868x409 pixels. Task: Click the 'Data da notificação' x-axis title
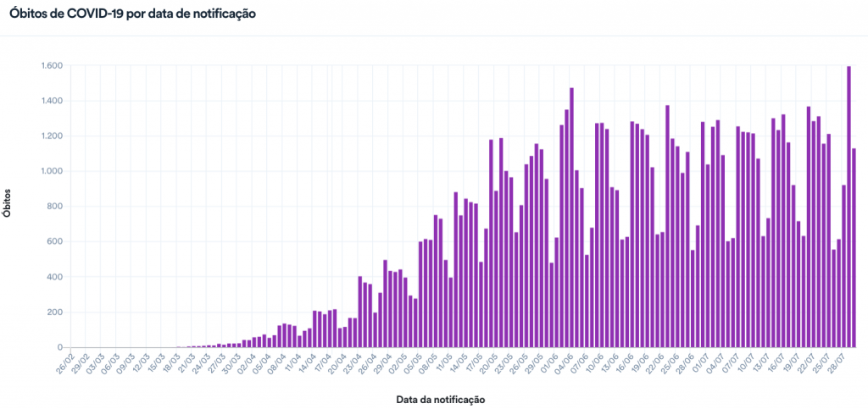[440, 398]
